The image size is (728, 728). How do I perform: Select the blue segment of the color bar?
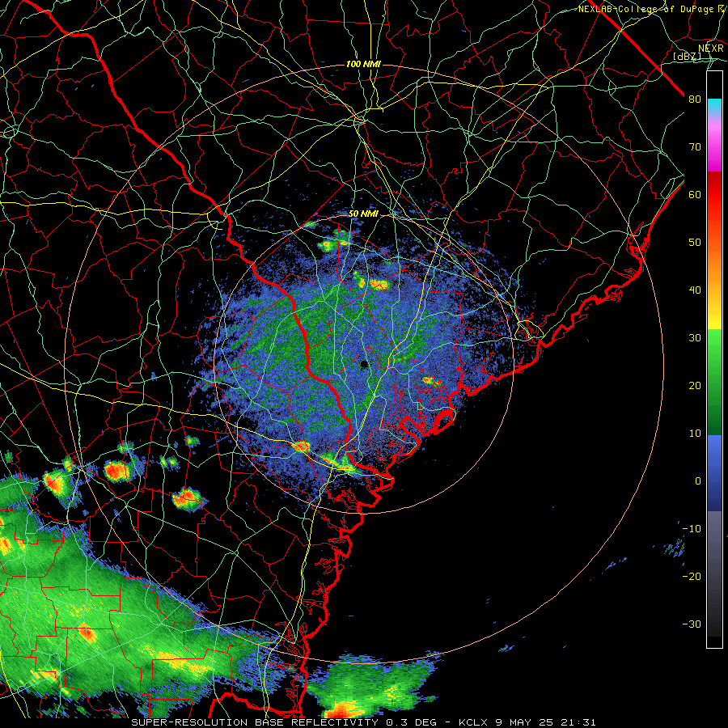714,473
